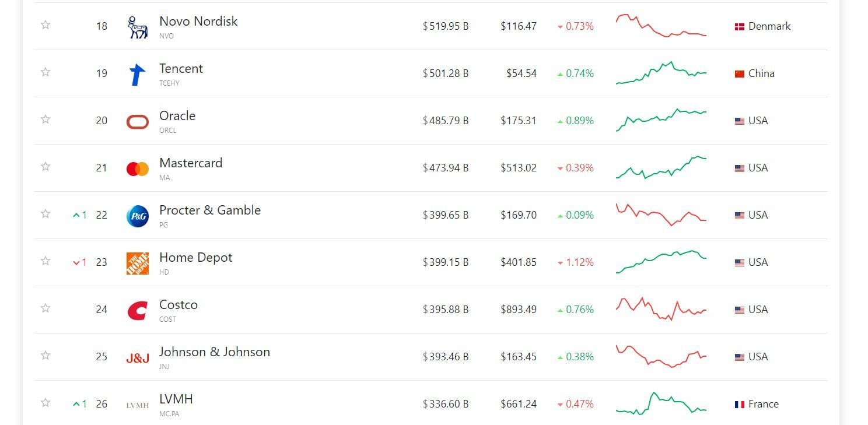The height and width of the screenshot is (425, 868).
Task: Click Johnson & Johnson's sparkline chart
Action: [x=661, y=356]
